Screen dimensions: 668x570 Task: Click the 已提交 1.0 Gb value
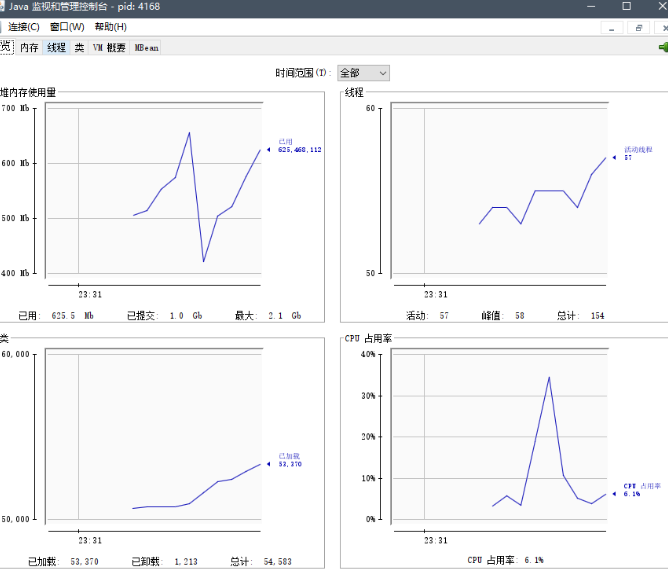164,316
